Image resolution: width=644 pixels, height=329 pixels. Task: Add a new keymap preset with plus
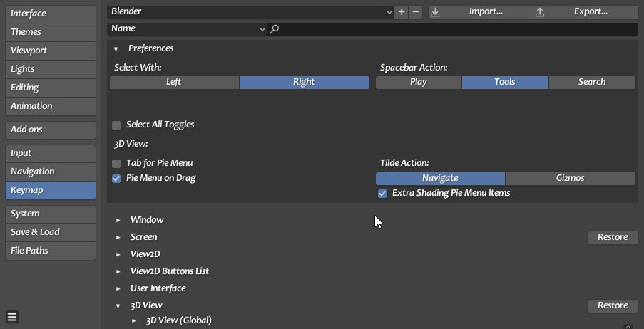tap(402, 12)
